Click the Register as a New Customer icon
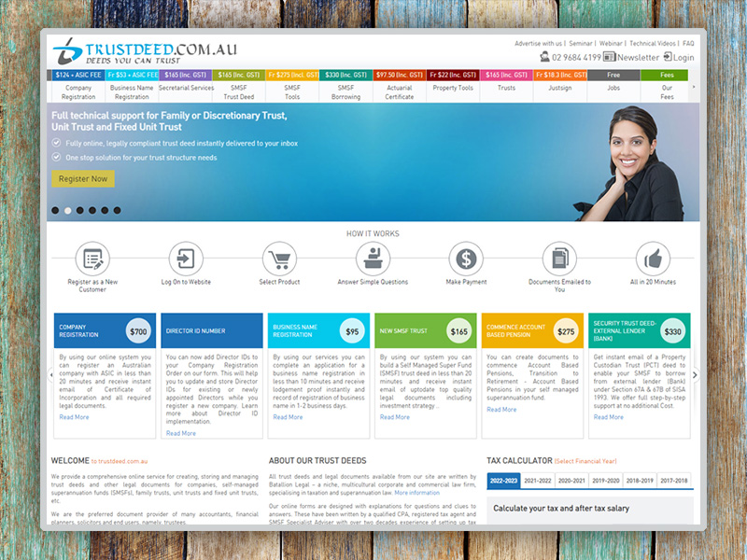This screenshot has height=560, width=747. click(x=92, y=259)
